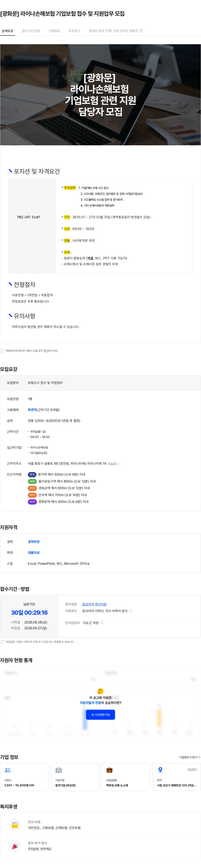Click 연봉 3,000~4,000만원 salary text

[x=54, y=420]
